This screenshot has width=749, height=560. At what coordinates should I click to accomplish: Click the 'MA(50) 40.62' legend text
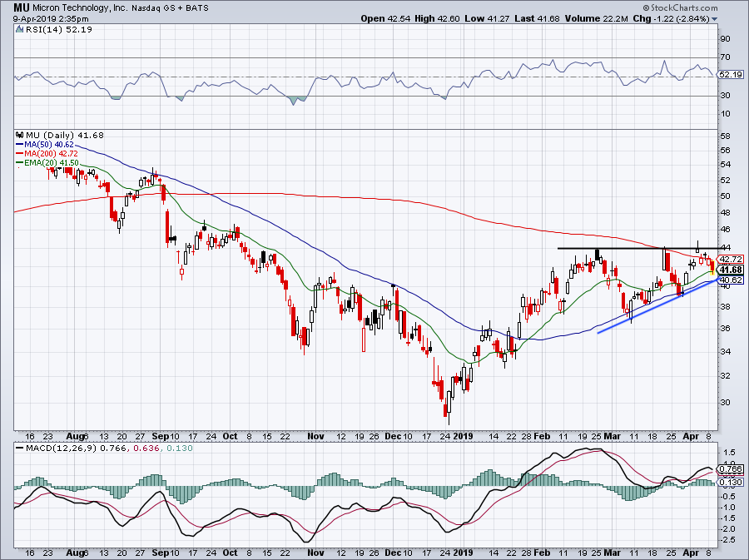49,145
